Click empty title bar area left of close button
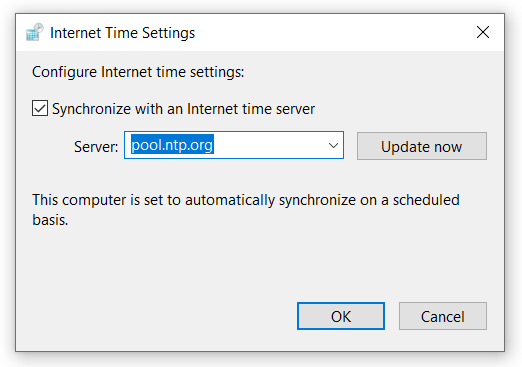 333,32
